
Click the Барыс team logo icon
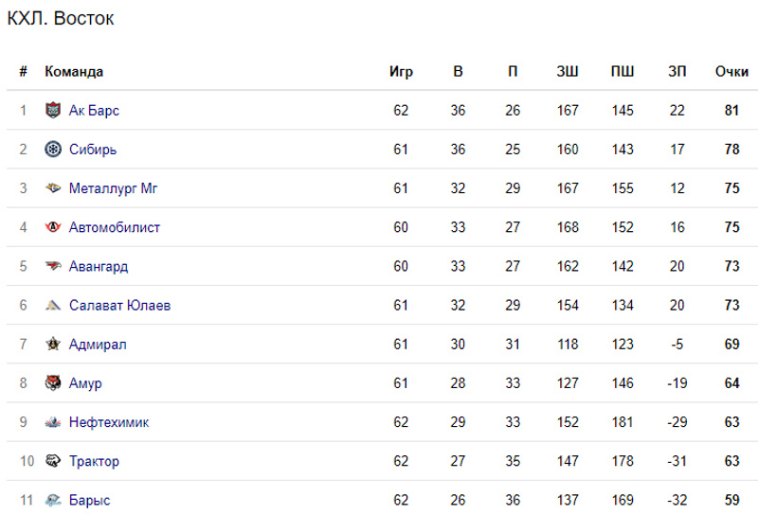53,501
